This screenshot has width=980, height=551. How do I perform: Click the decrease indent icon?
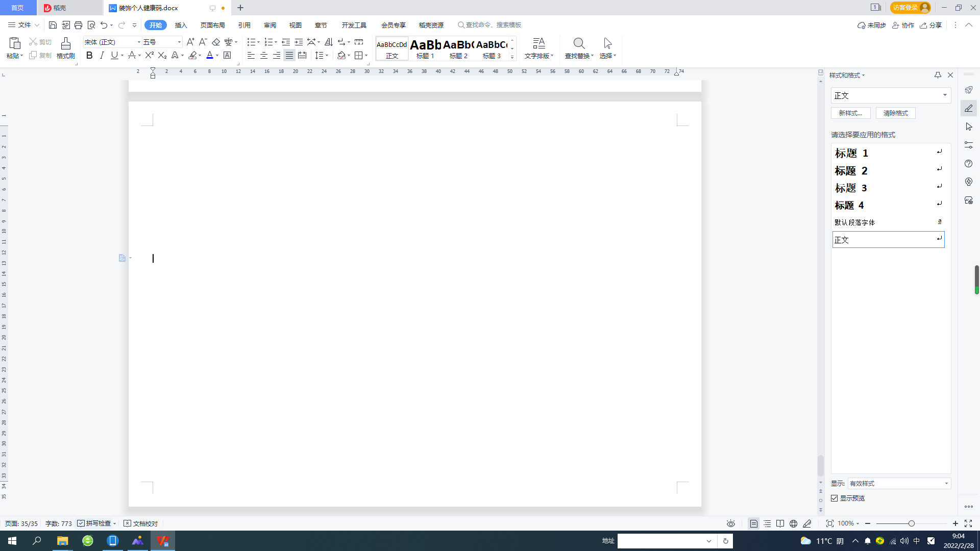[x=286, y=42]
